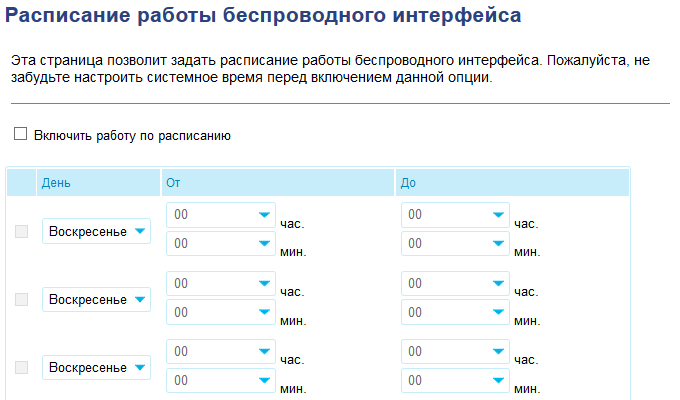
Task: Select third row 'От' minutes dropdown
Action: pos(221,380)
